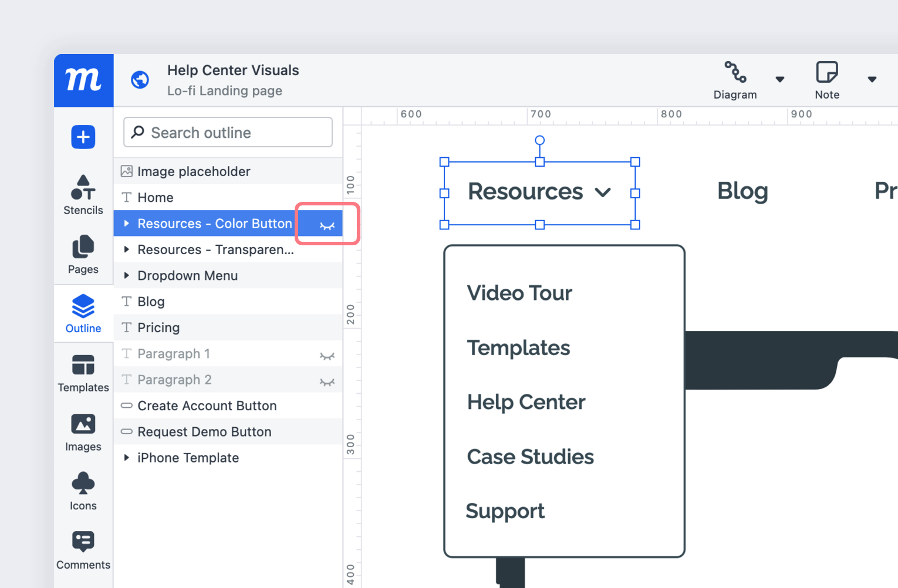
Task: Click the Blog nav item on canvas
Action: (742, 191)
